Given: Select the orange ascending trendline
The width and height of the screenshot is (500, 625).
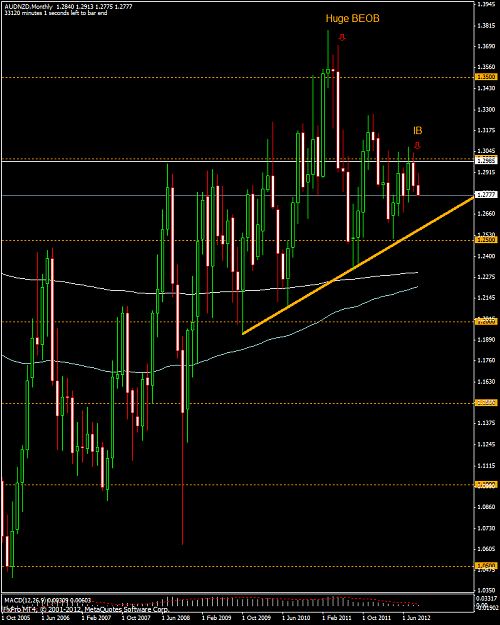Looking at the screenshot, I should pyautogui.click(x=358, y=265).
